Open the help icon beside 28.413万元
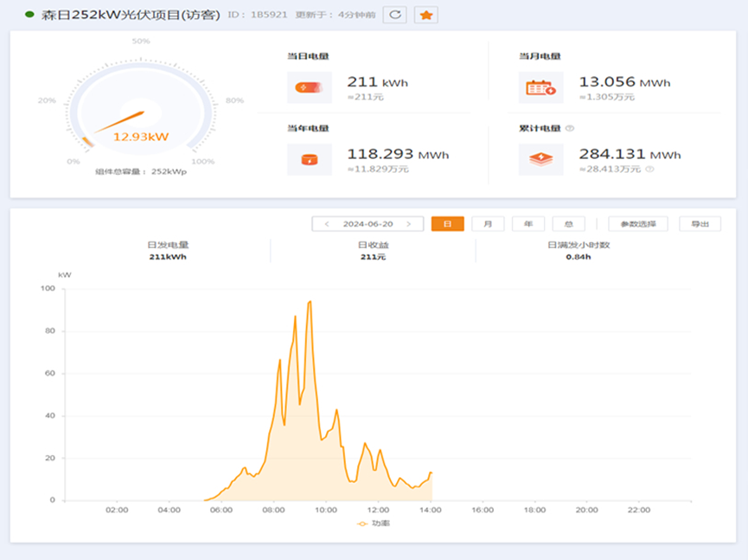 (649, 169)
